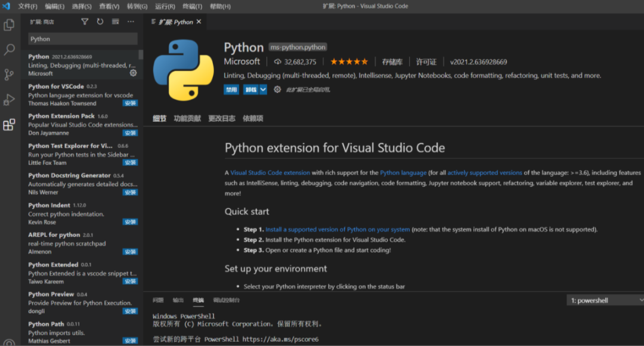Click the version v2021.2.636928669 text
644x346 pixels.
click(x=478, y=62)
